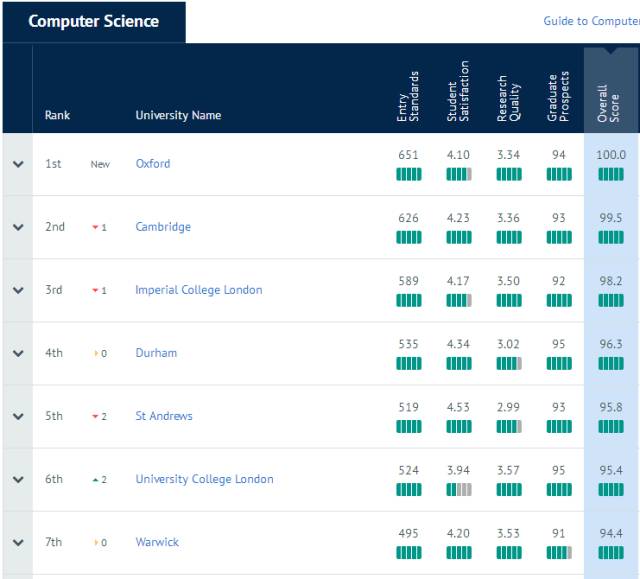Sort by Entry Standards column
This screenshot has width=640, height=579.
(x=408, y=97)
